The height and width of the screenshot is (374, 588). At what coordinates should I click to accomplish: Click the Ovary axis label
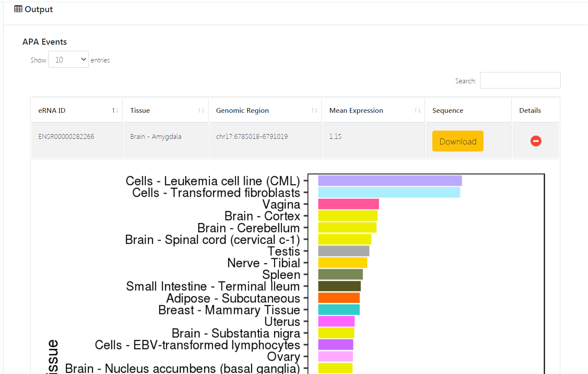[x=284, y=357]
